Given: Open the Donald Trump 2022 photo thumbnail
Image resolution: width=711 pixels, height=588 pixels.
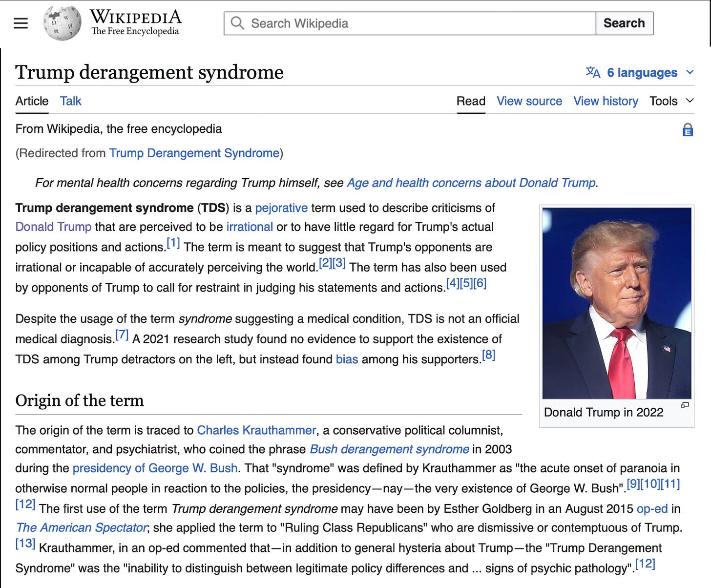Looking at the screenshot, I should point(617,303).
